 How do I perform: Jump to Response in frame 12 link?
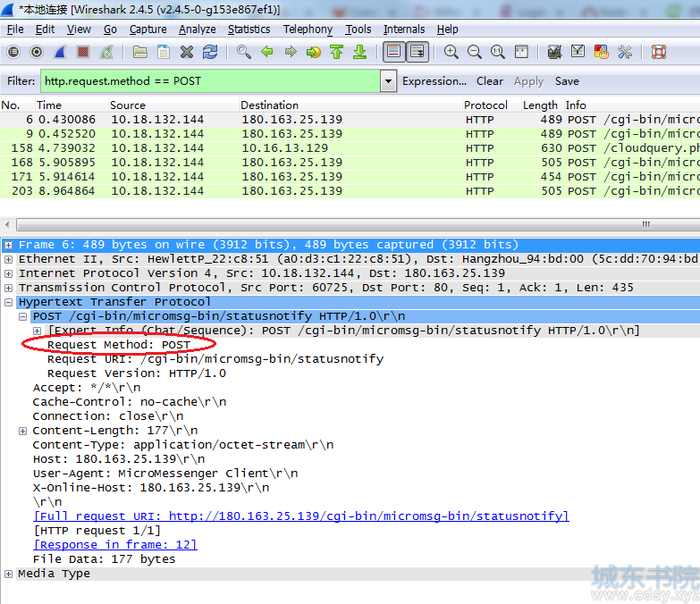coord(115,545)
